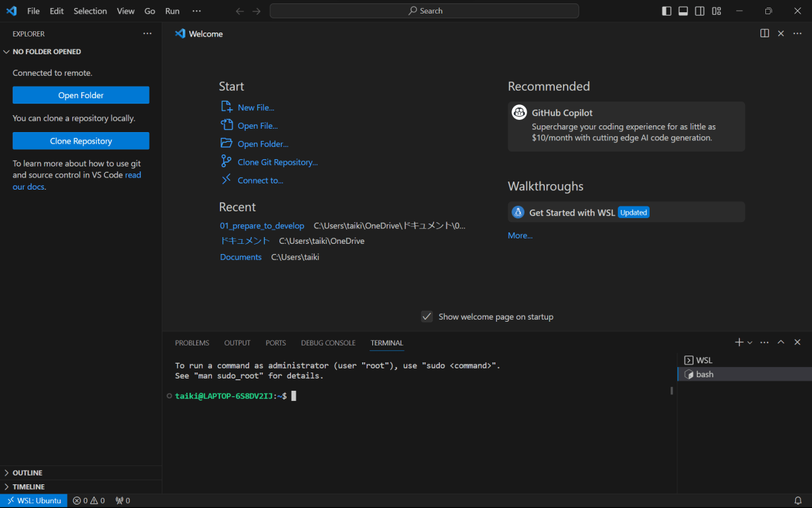Open editor more actions ellipsis
This screenshot has width=812, height=508.
click(797, 33)
